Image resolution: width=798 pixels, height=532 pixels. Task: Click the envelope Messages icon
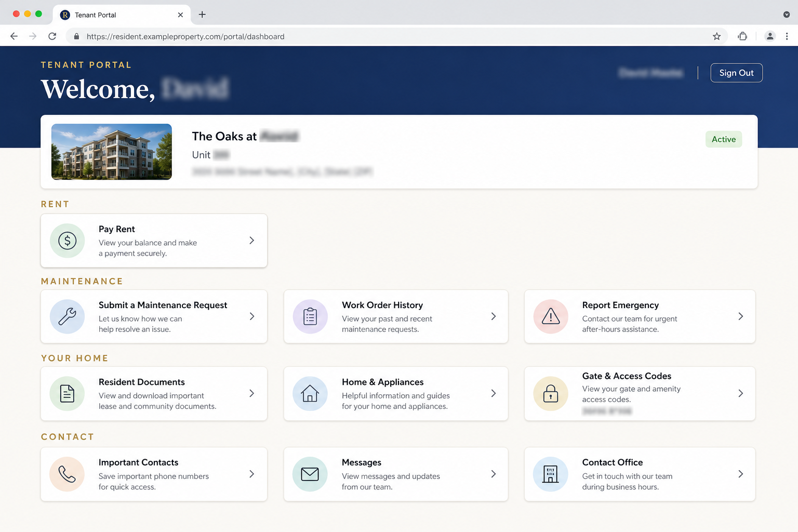(310, 474)
